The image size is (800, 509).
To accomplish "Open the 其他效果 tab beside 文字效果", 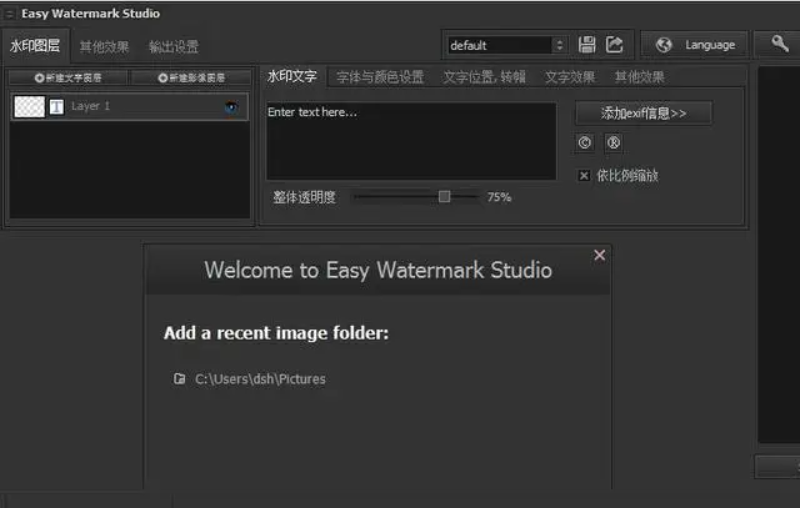I will tap(639, 77).
